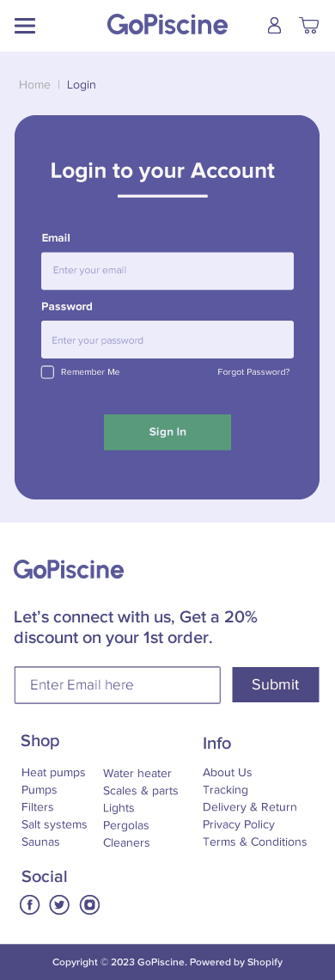This screenshot has width=335, height=980.
Task: Click the GoPiscine footer logo
Action: (69, 569)
